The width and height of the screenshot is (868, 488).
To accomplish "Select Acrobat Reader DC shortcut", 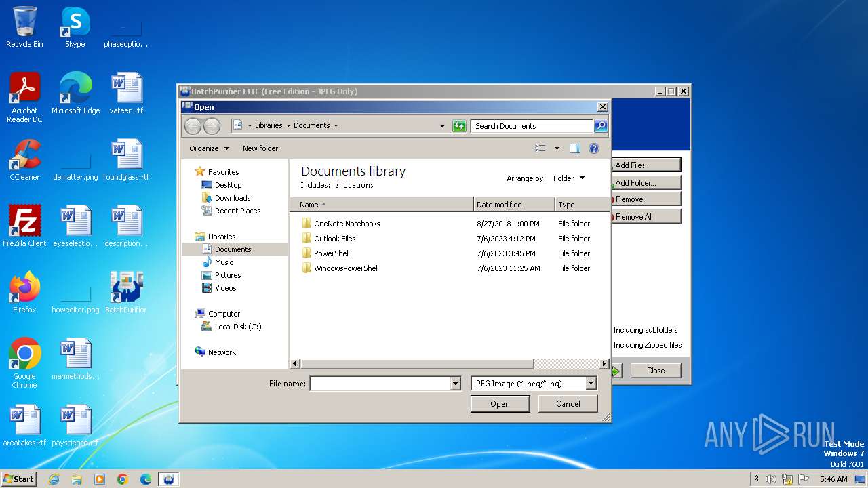I will [24, 98].
